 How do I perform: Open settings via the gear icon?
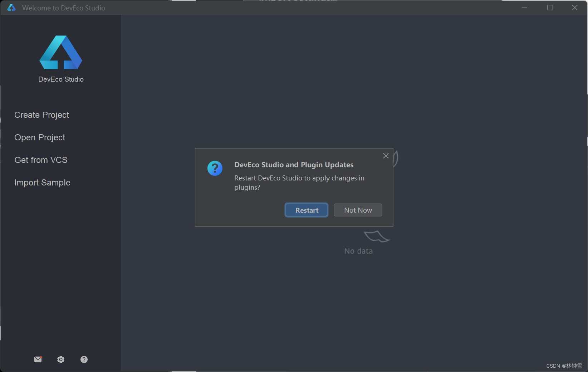61,359
